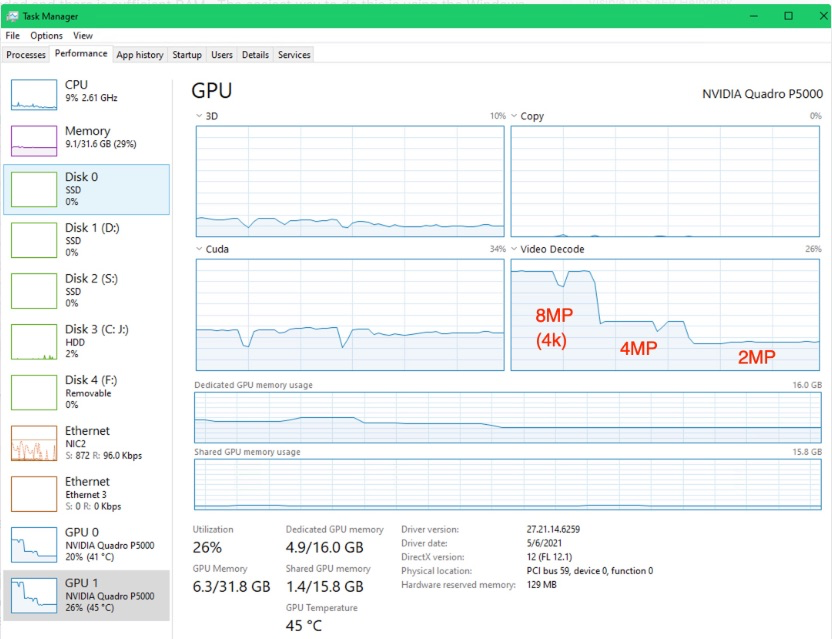Choose Disk 3 (C: J:) HDD icon
The image size is (832, 639).
pos(34,341)
